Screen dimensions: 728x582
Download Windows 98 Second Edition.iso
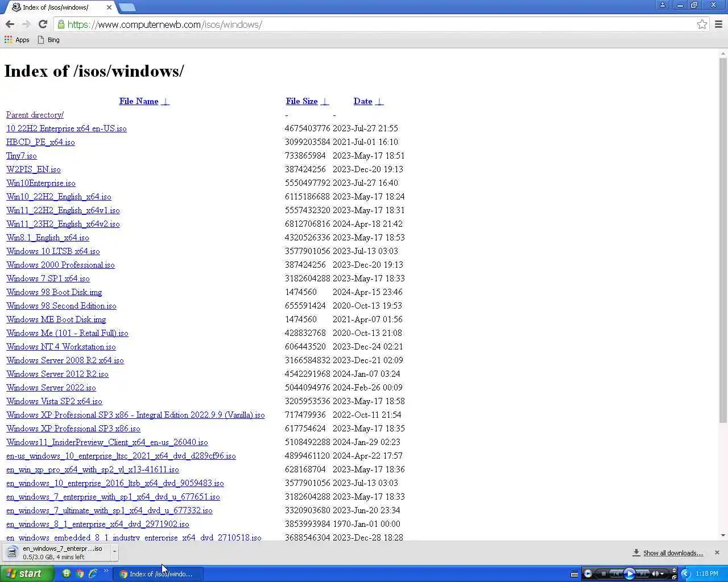click(61, 306)
